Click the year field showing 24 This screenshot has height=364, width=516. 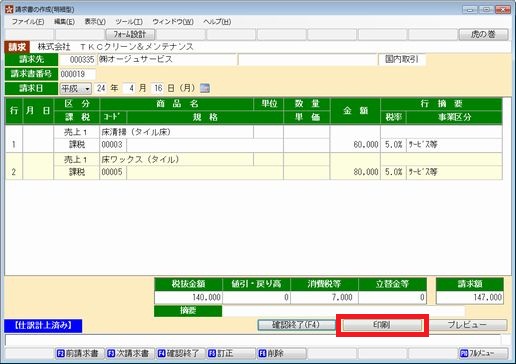(101, 88)
